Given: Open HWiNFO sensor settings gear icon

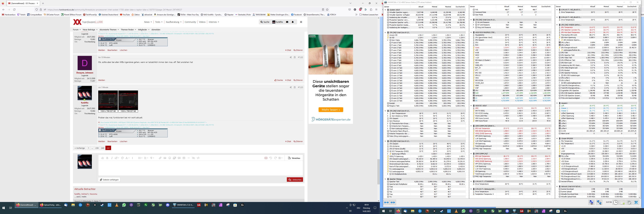Looking at the screenshot, I should tap(629, 203).
